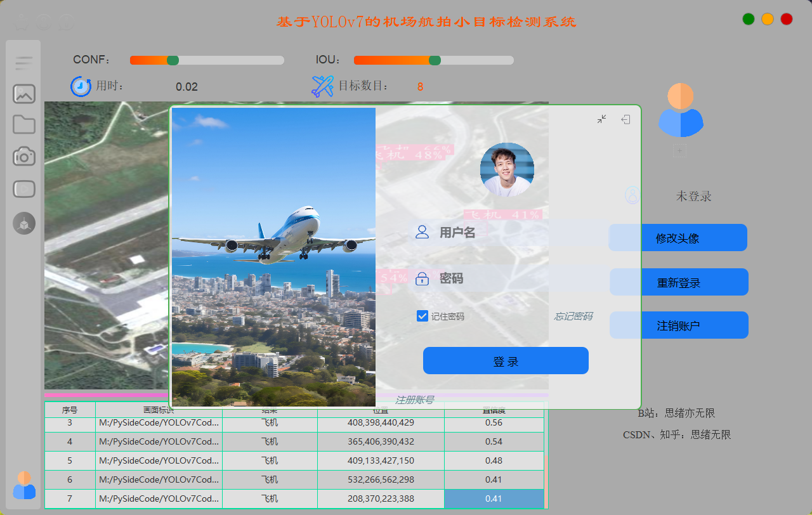The width and height of the screenshot is (812, 515).
Task: Uncheck the 记住密码 checkbox
Action: tap(422, 316)
